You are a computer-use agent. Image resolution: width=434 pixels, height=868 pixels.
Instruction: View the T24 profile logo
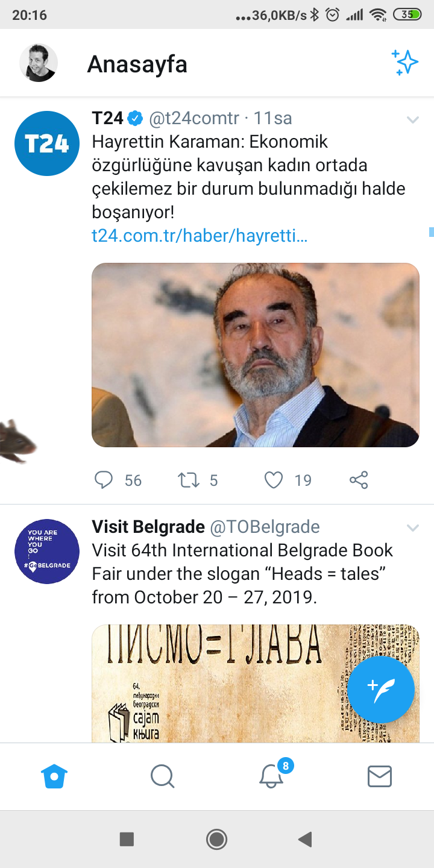pos(47,143)
